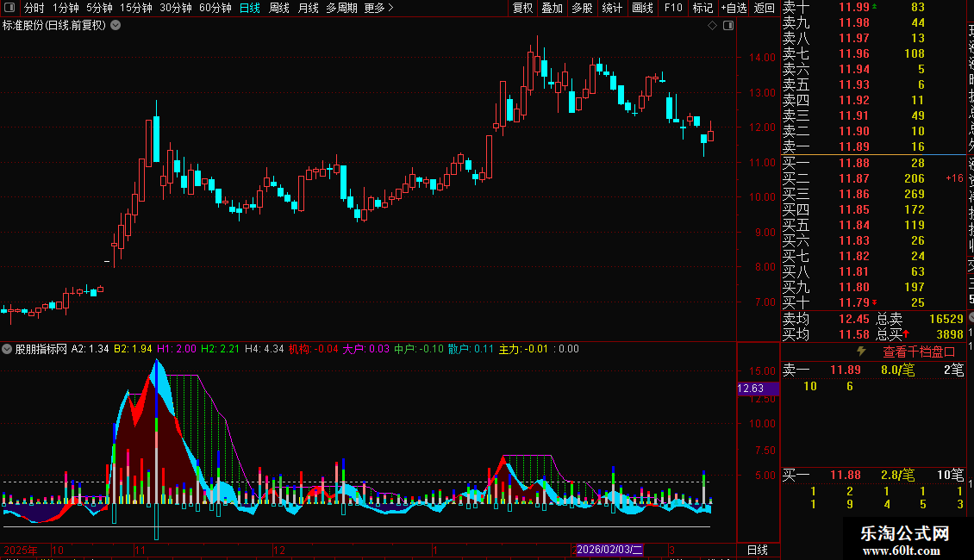Switch to 日线 daily chart
The height and width of the screenshot is (560, 974).
[250, 8]
